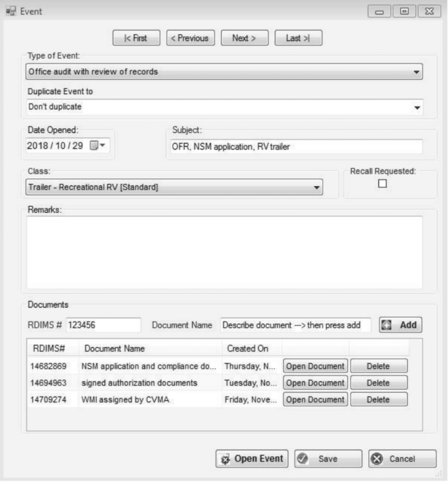Open the NSM application document
Viewport: 448px width, 486px height.
pos(316,366)
